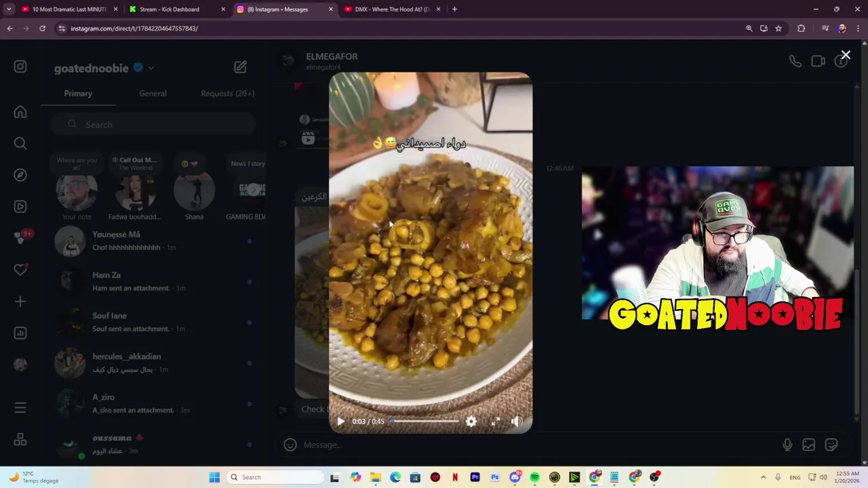The width and height of the screenshot is (868, 488).
Task: Open the Dashboard chart icon in the sidebar
Action: click(20, 333)
